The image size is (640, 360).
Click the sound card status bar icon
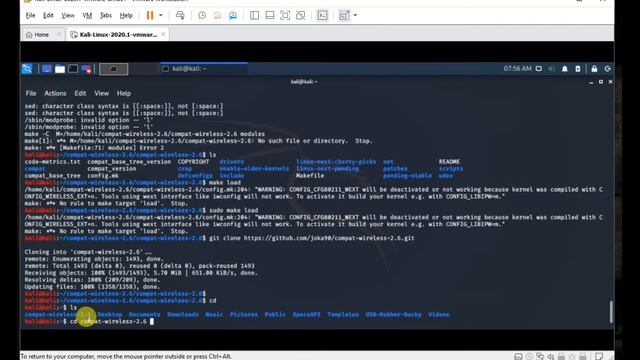[551, 356]
